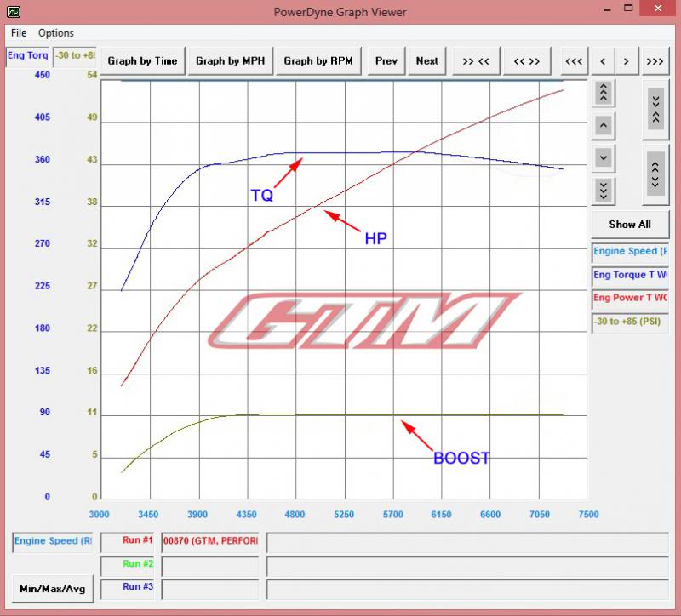Click the single down-chevron scroll button
681x616 pixels.
(x=604, y=157)
